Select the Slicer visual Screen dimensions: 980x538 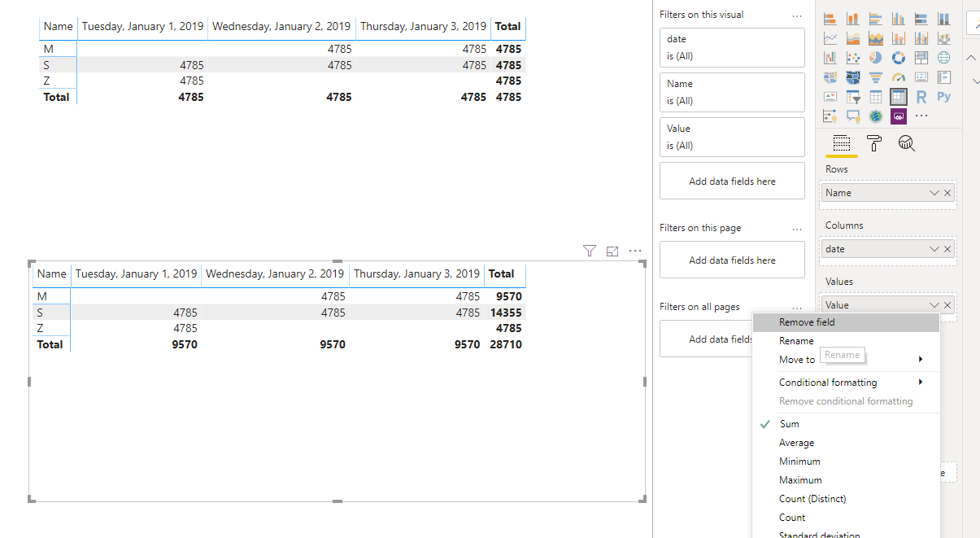853,97
